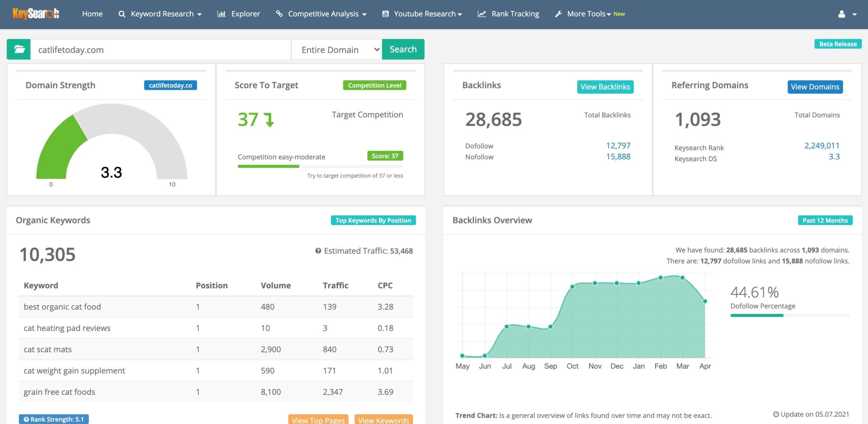
Task: Click the Keyword column header
Action: point(41,285)
